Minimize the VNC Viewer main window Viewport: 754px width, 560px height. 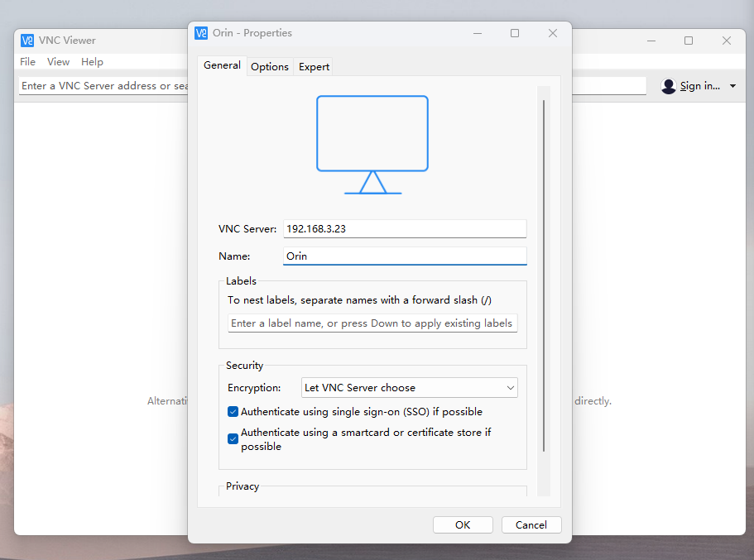click(651, 41)
